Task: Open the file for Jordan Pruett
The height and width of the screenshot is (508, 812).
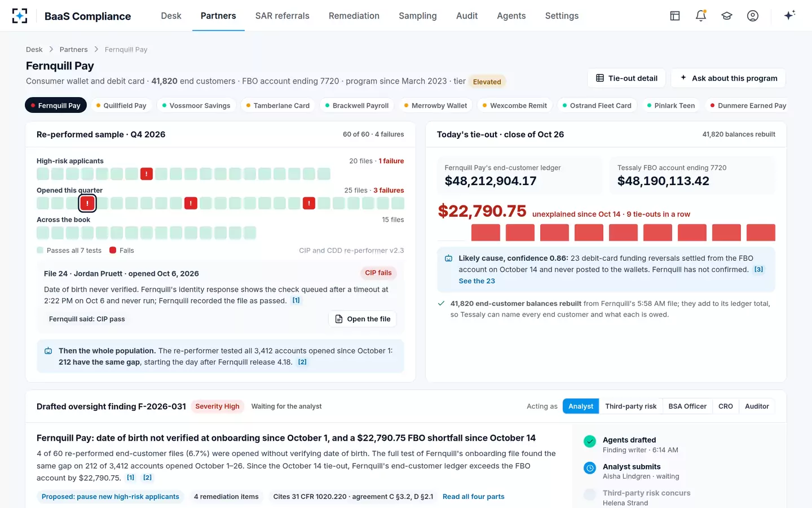Action: (363, 319)
